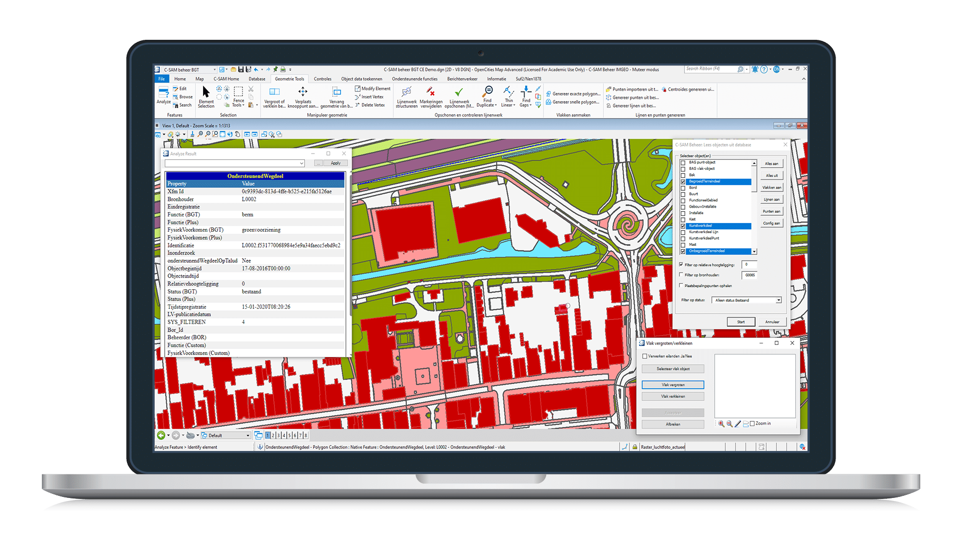Screen dimensions: 980x551
Task: Open Default view dropdown at bottom
Action: coord(225,435)
